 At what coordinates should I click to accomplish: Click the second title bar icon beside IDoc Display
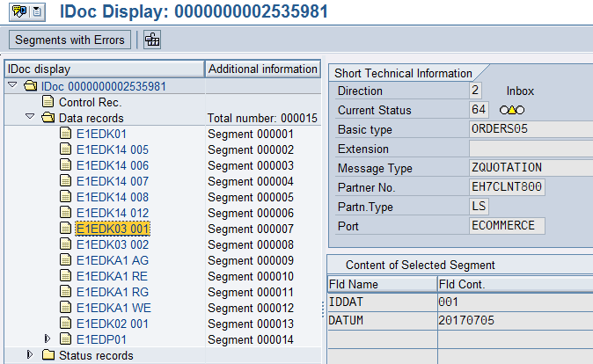tap(35, 13)
